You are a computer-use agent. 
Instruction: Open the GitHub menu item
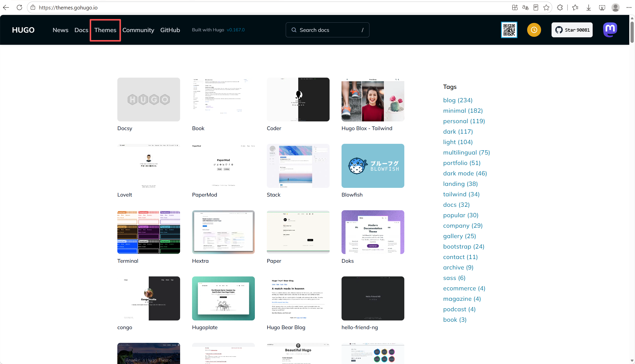pyautogui.click(x=170, y=30)
